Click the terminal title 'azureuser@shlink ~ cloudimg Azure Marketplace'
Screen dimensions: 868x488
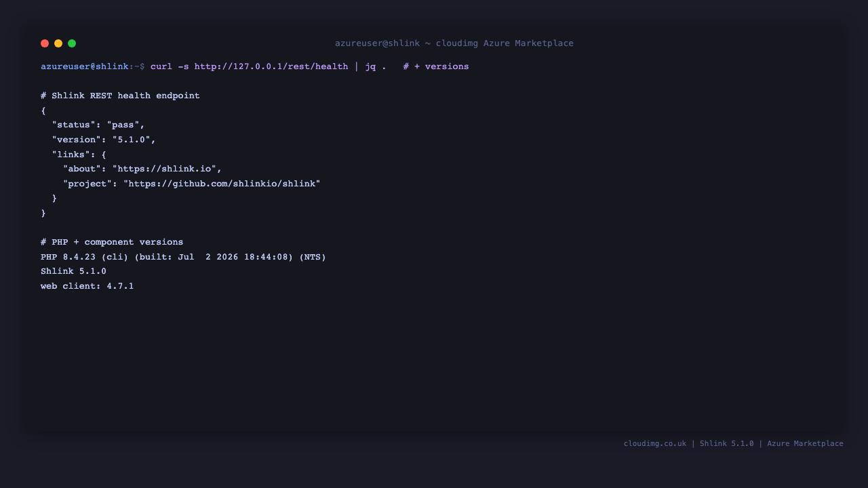point(454,43)
